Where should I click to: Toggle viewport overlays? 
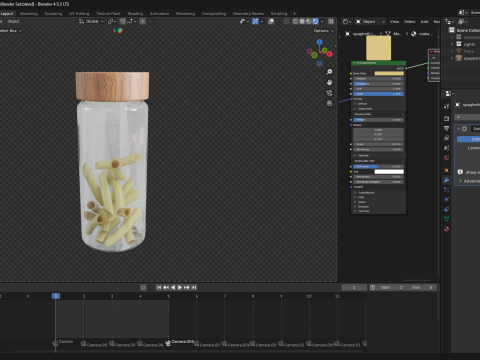point(271,21)
